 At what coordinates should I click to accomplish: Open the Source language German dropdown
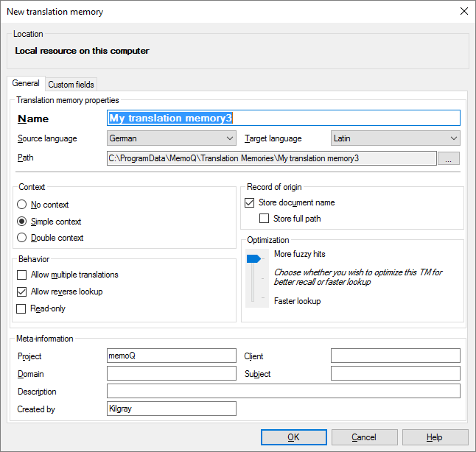click(x=172, y=138)
